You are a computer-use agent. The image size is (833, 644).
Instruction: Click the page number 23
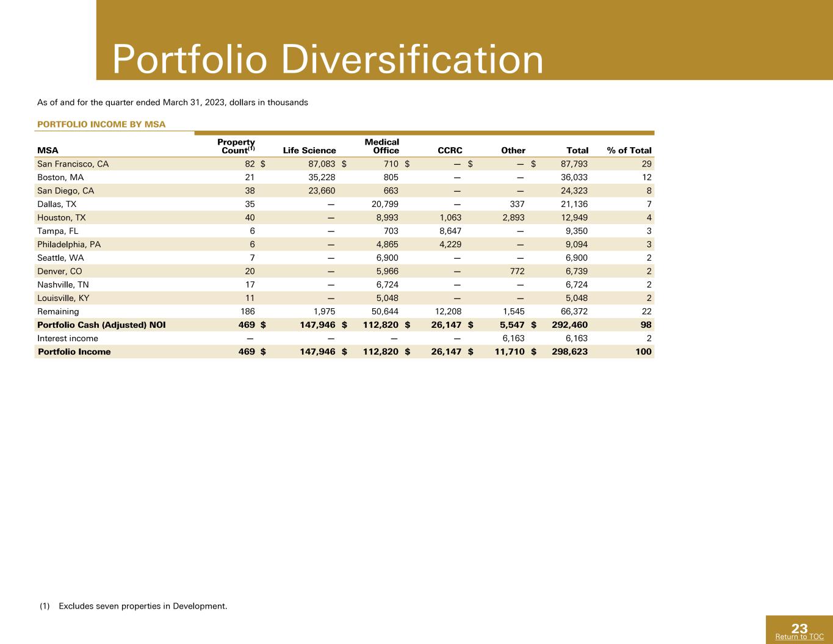point(799,629)
